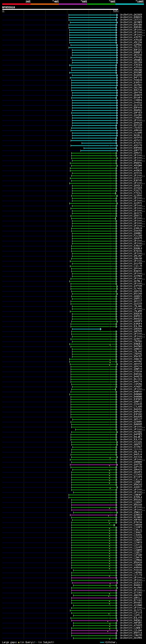Screen dimensions: 146x644
Task: Select the UniRef100_A7P001 label
Action: click(x=131, y=58)
